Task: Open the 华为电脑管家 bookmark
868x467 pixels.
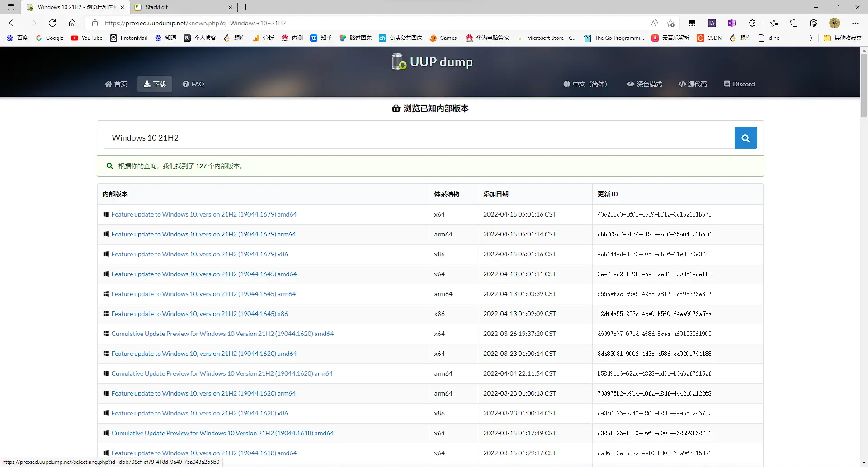Action: pyautogui.click(x=487, y=38)
